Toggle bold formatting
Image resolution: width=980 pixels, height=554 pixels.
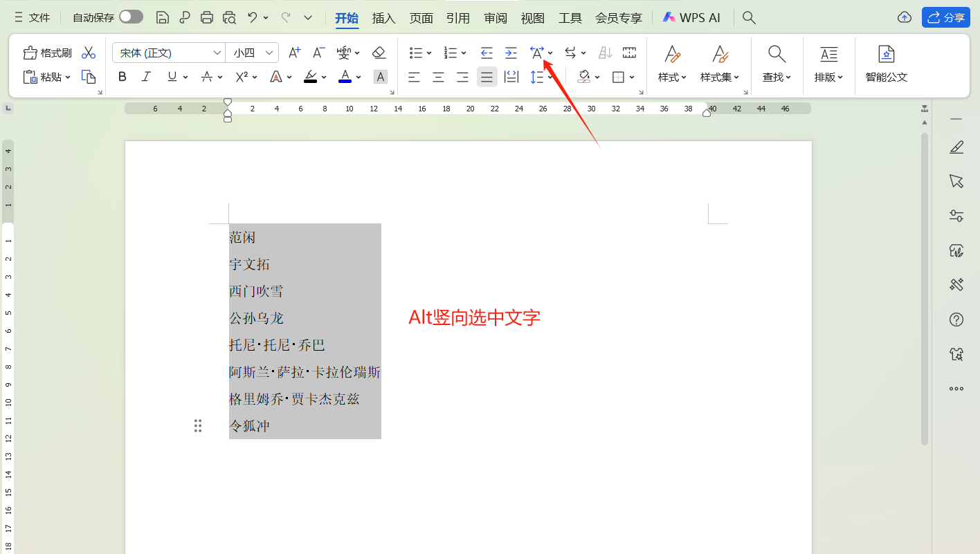[x=122, y=77]
